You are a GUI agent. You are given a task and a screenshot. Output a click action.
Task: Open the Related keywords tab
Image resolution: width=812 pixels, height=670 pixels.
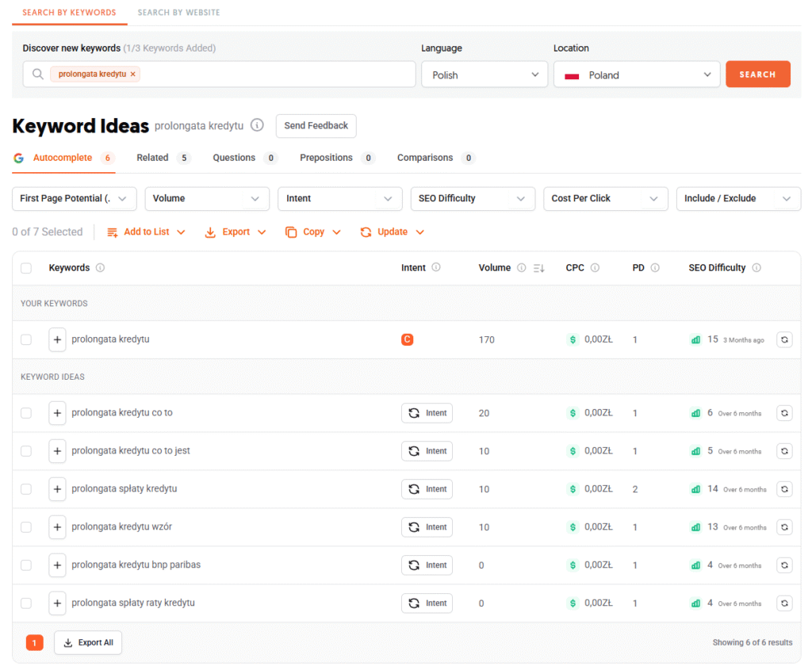point(153,158)
